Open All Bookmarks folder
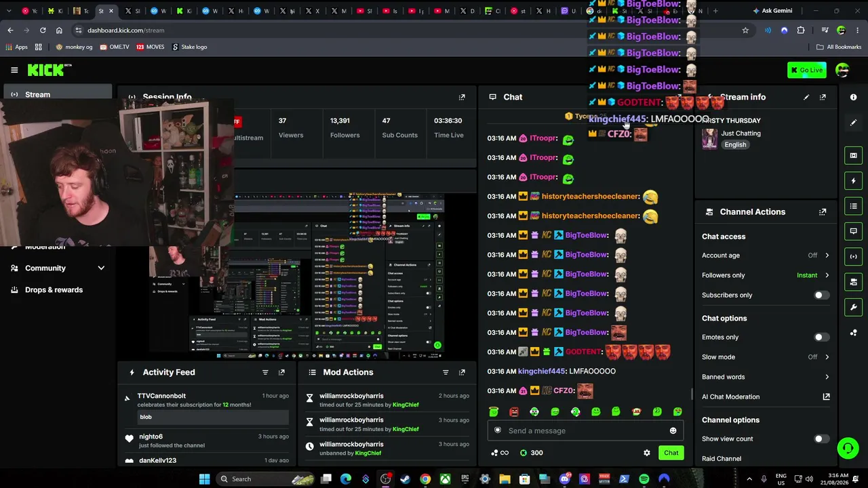This screenshot has height=488, width=868. (x=839, y=47)
